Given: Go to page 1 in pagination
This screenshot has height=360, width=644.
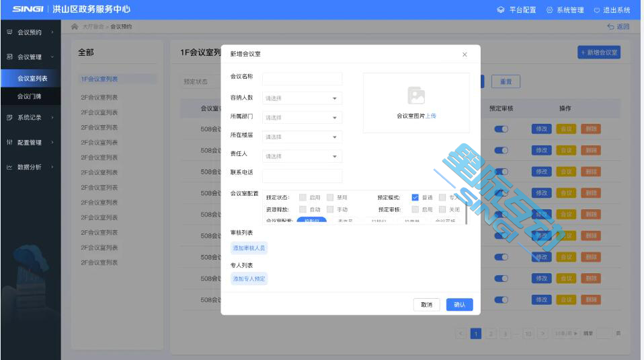Looking at the screenshot, I should click(x=476, y=333).
